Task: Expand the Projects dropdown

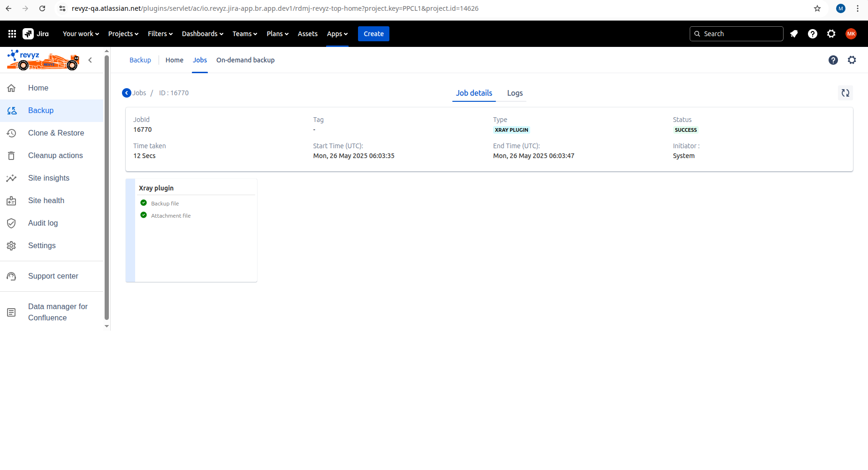Action: 123,34
